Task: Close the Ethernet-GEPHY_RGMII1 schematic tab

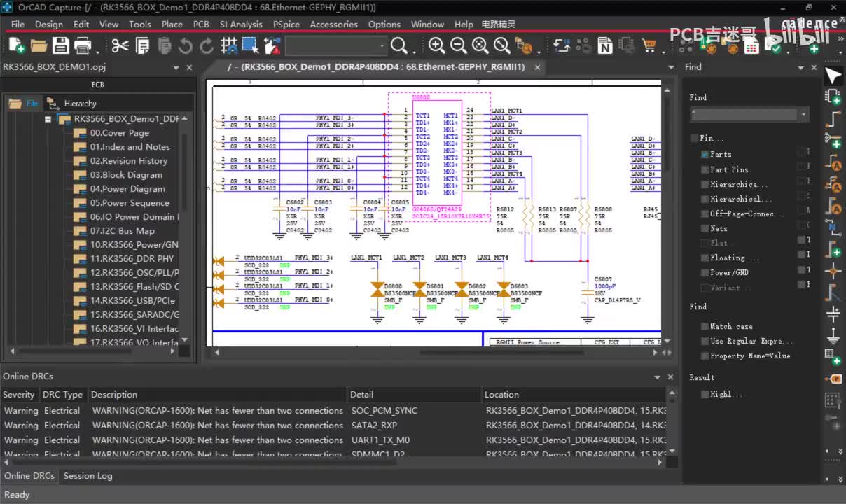Action: 538,67
